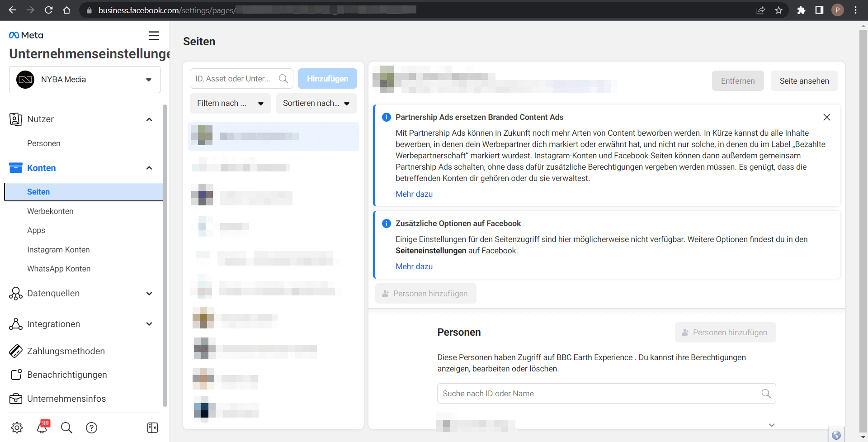Click the globe icon at bottom right
Image resolution: width=868 pixels, height=442 pixels.
click(836, 435)
